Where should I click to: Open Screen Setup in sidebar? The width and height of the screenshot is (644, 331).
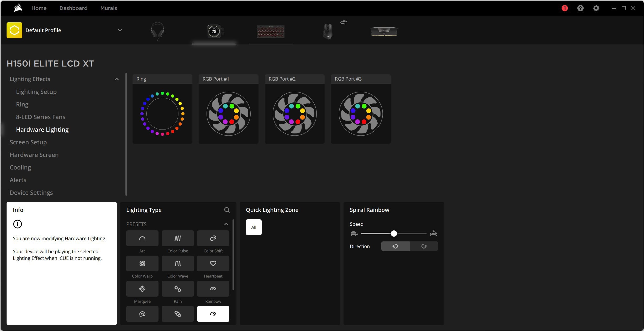28,142
